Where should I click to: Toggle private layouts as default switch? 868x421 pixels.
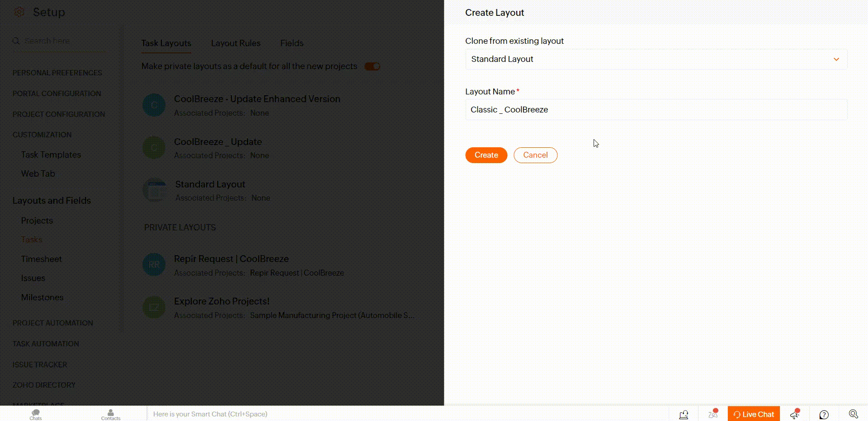373,66
